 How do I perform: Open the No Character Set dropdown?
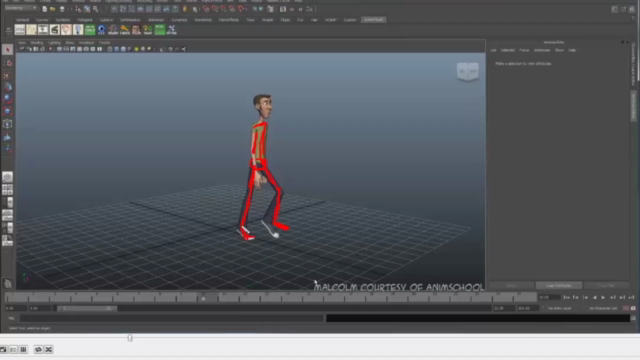coord(603,308)
